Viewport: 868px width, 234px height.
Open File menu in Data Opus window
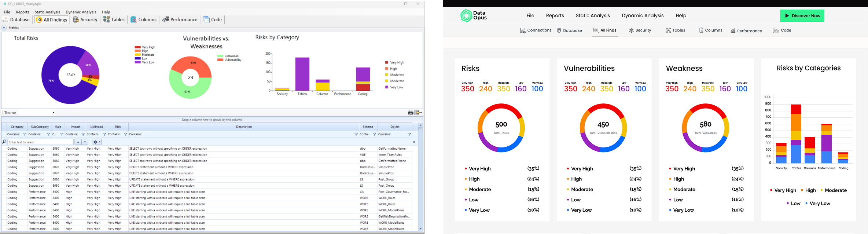(x=530, y=15)
